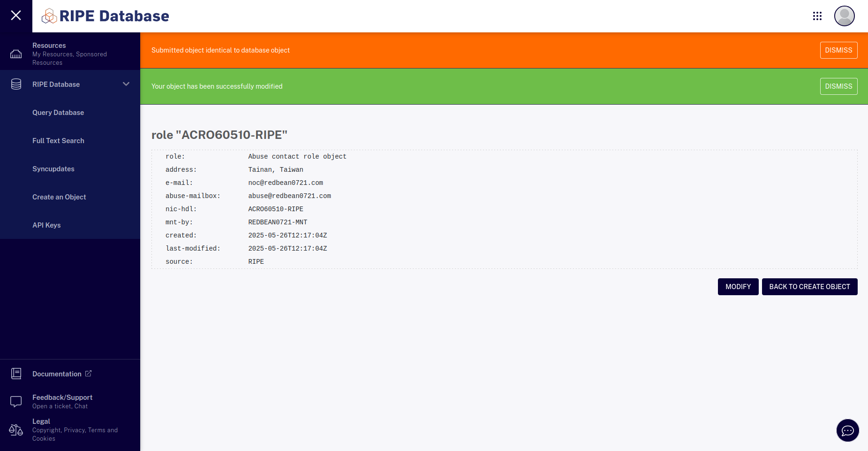Screen dimensions: 868x451
Task: Select Syncupdates in the sidebar
Action: coord(53,169)
